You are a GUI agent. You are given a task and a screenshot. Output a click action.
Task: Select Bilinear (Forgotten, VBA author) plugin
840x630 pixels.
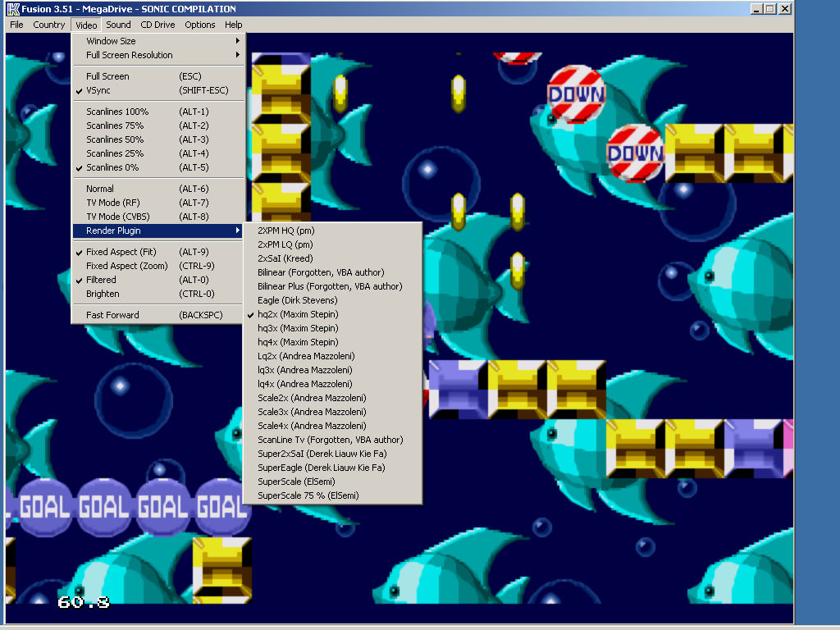tap(333, 272)
